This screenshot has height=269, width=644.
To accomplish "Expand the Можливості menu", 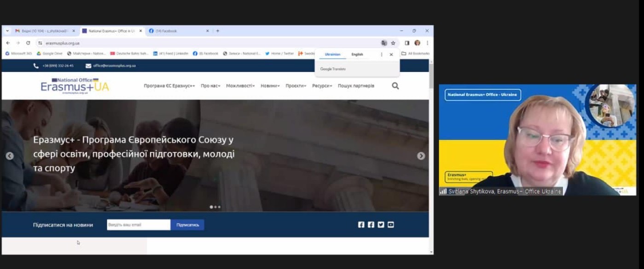I will (240, 86).
